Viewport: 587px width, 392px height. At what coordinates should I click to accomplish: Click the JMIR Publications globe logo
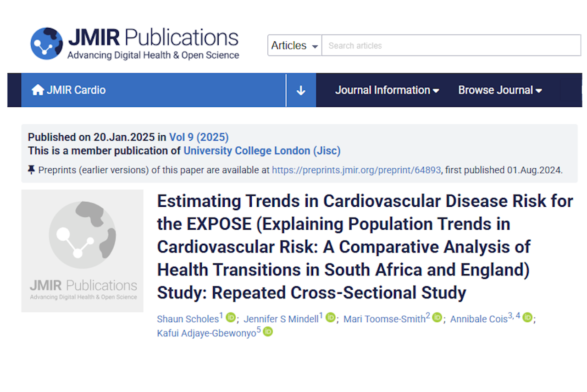coord(46,44)
